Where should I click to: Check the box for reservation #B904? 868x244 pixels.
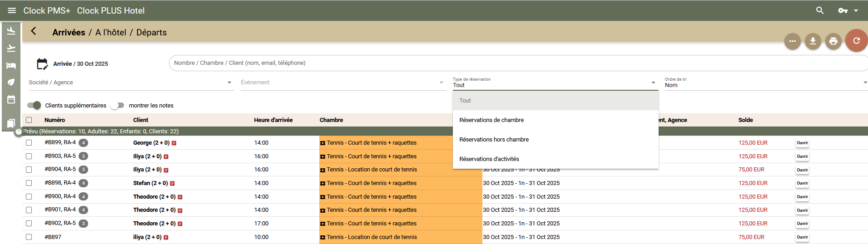coord(29,170)
